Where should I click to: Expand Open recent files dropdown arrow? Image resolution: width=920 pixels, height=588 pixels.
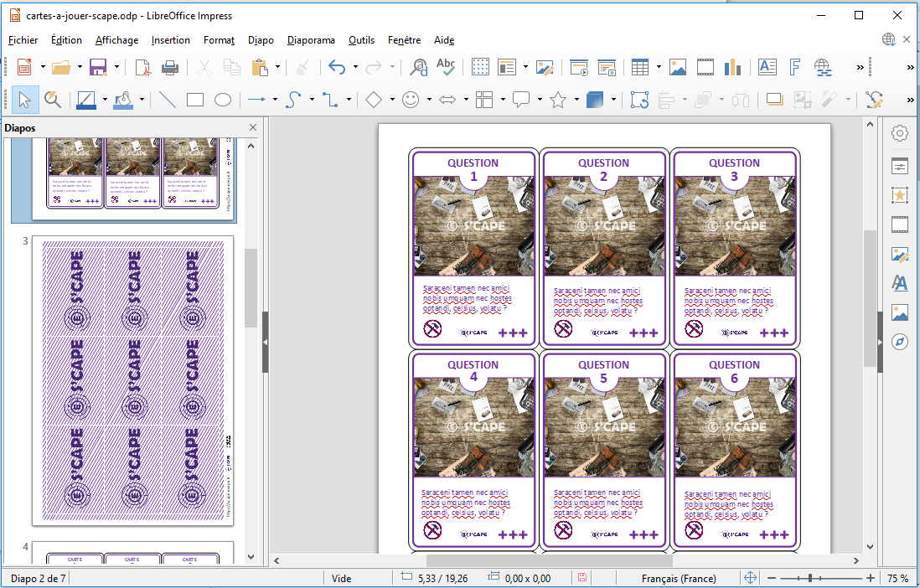pyautogui.click(x=80, y=68)
